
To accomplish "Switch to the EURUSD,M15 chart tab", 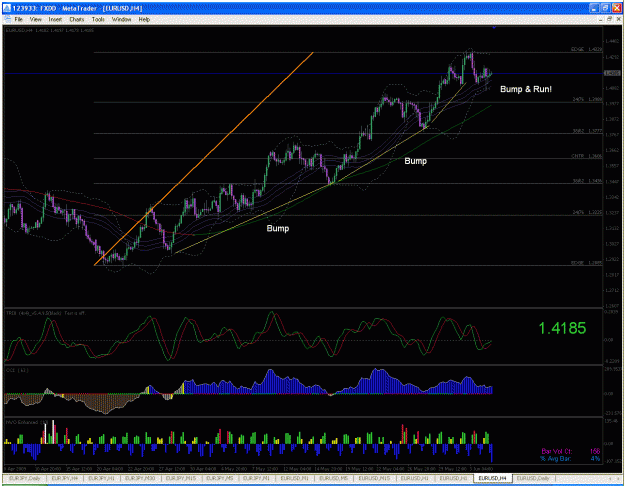I will 374,478.
